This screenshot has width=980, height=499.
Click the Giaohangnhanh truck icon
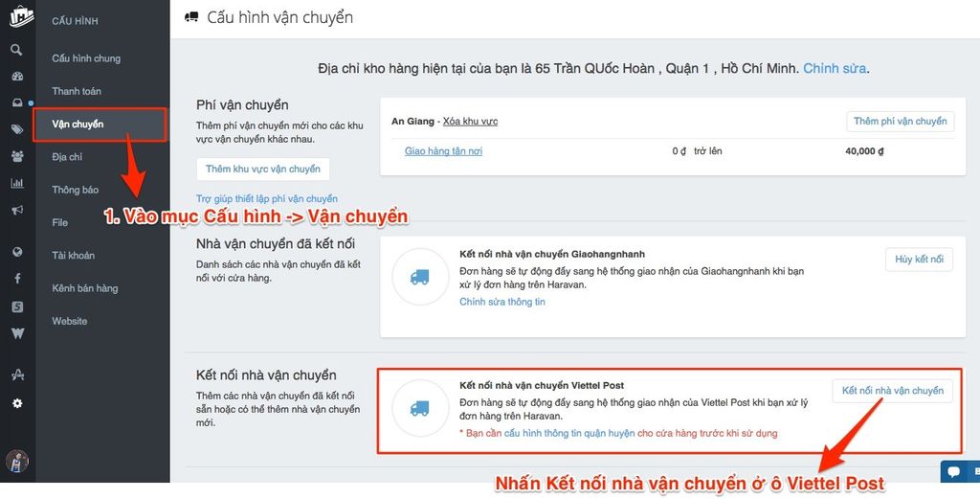[420, 277]
